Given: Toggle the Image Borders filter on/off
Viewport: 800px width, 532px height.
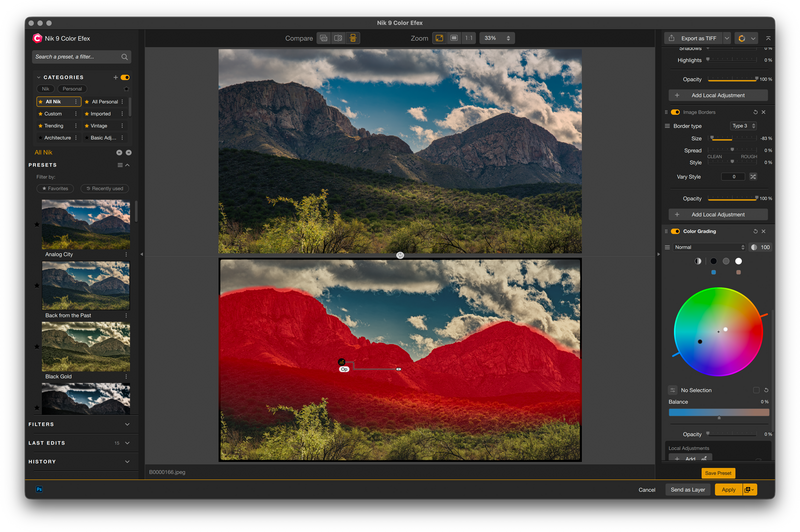Looking at the screenshot, I should pyautogui.click(x=676, y=112).
